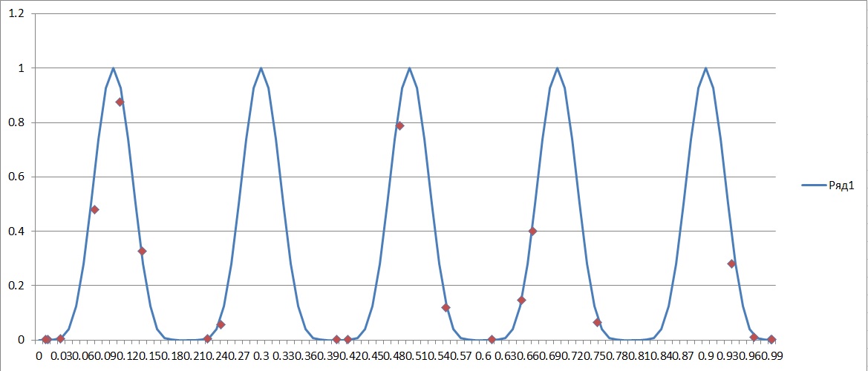Viewport: 868px width, 371px height.
Task: Select the blue legend line sample for Ряд1
Action: [813, 185]
